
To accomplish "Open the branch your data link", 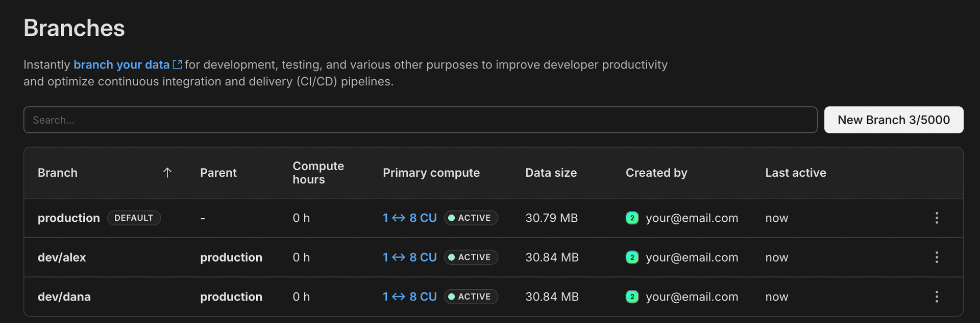I will [121, 64].
